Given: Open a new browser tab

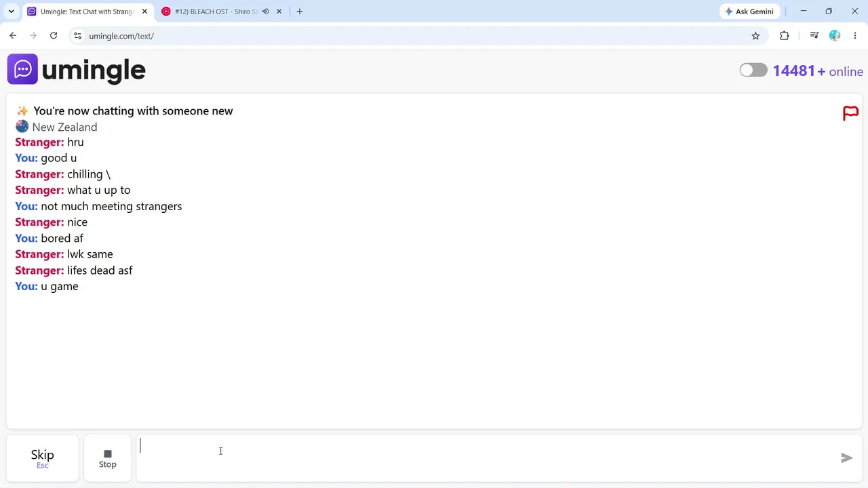Looking at the screenshot, I should (x=300, y=12).
